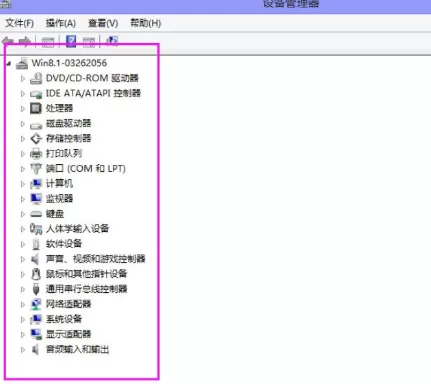This screenshot has height=390, width=431.
Task: Expand the 处理器 node
Action: (23, 109)
